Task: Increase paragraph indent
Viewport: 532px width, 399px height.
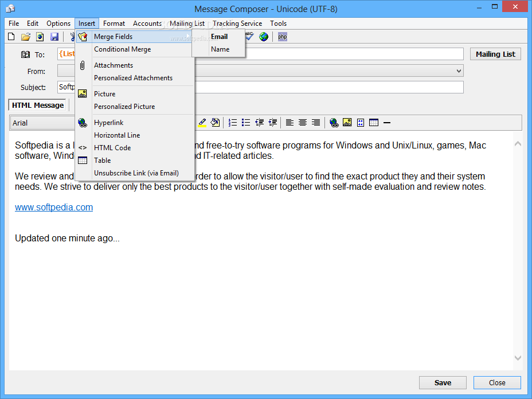Action: pyautogui.click(x=273, y=123)
